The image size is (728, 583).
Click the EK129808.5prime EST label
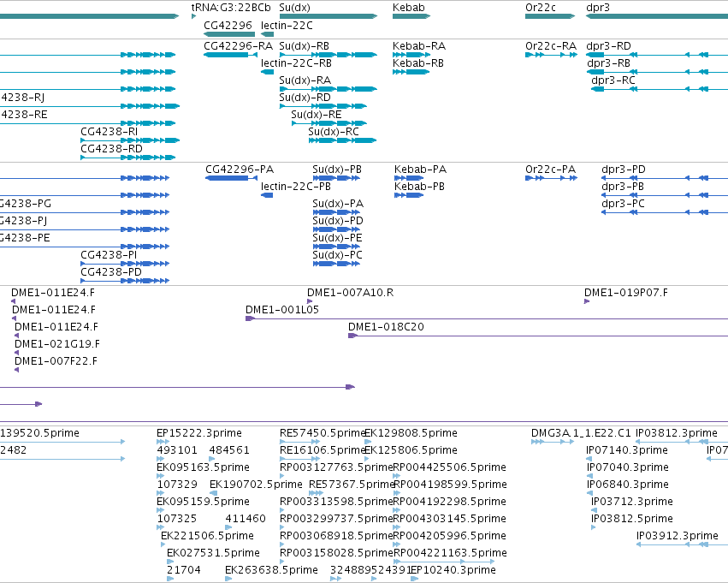click(411, 433)
